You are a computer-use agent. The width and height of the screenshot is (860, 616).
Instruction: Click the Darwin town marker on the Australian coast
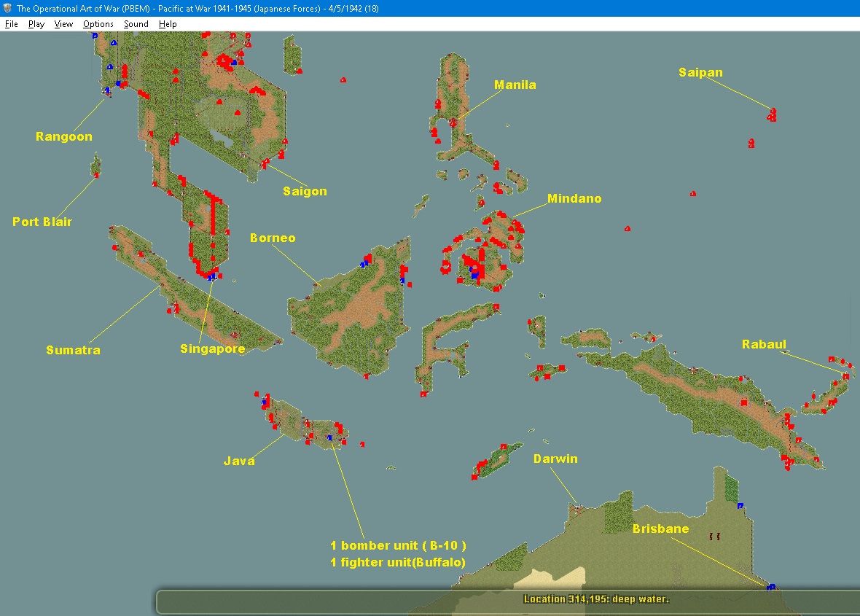pos(577,509)
